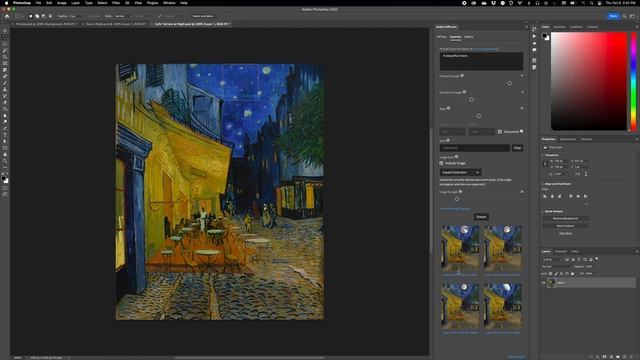Open the Height dropdown in Stable Diffusion
Viewport: 640px width, 360px height.
point(482,132)
